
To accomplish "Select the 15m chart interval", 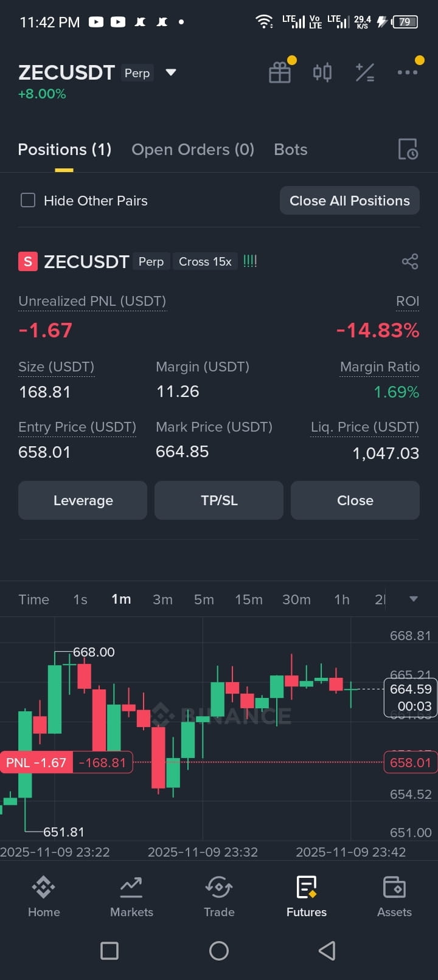I will click(x=249, y=599).
